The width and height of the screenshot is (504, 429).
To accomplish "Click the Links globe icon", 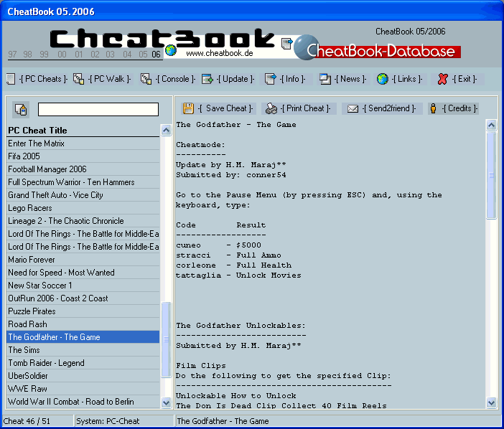I will [x=382, y=79].
